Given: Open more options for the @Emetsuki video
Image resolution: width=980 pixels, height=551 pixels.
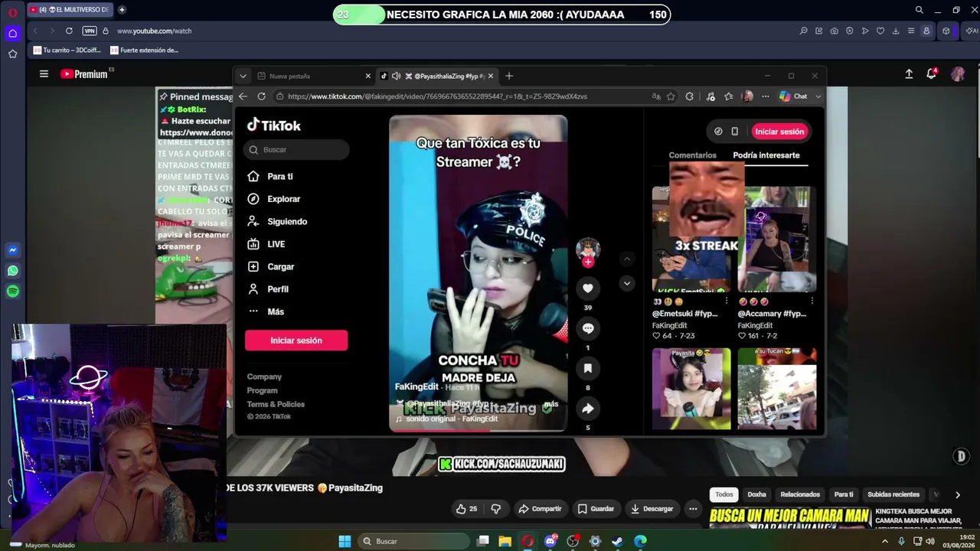Looking at the screenshot, I should click(727, 302).
